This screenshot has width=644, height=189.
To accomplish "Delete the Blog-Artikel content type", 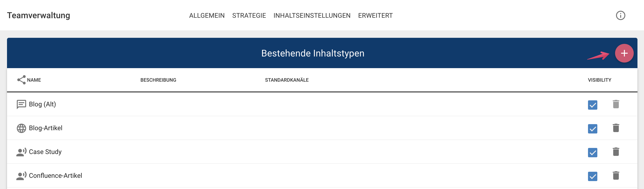I will click(x=616, y=128).
